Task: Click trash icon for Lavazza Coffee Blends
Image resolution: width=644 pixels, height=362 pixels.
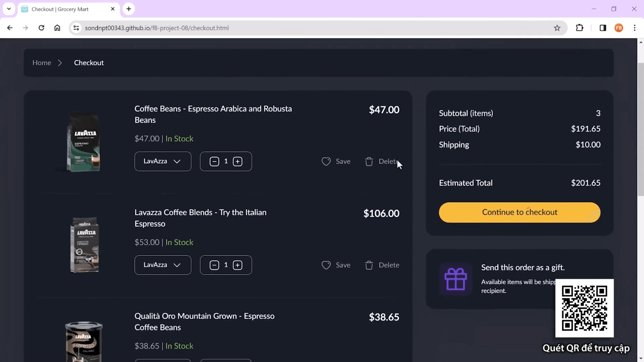Action: [369, 265]
